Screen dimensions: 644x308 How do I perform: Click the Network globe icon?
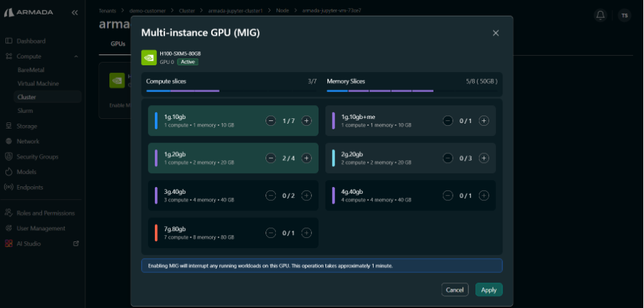(x=9, y=141)
